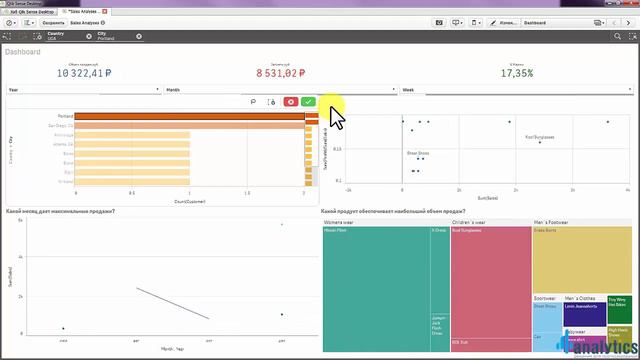This screenshot has width=640, height=360.
Task: Select the yellow Men's Footwear treemap block
Action: [582, 260]
